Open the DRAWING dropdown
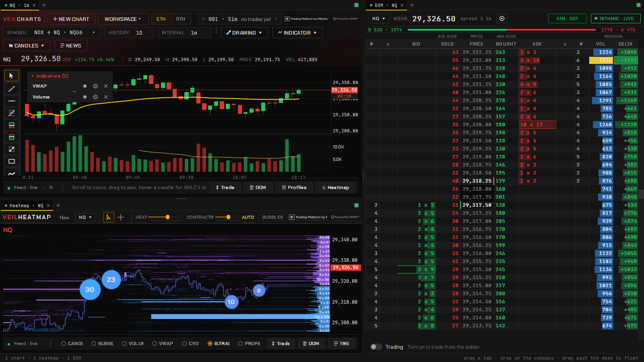This screenshot has width=644, height=362. coord(244,33)
